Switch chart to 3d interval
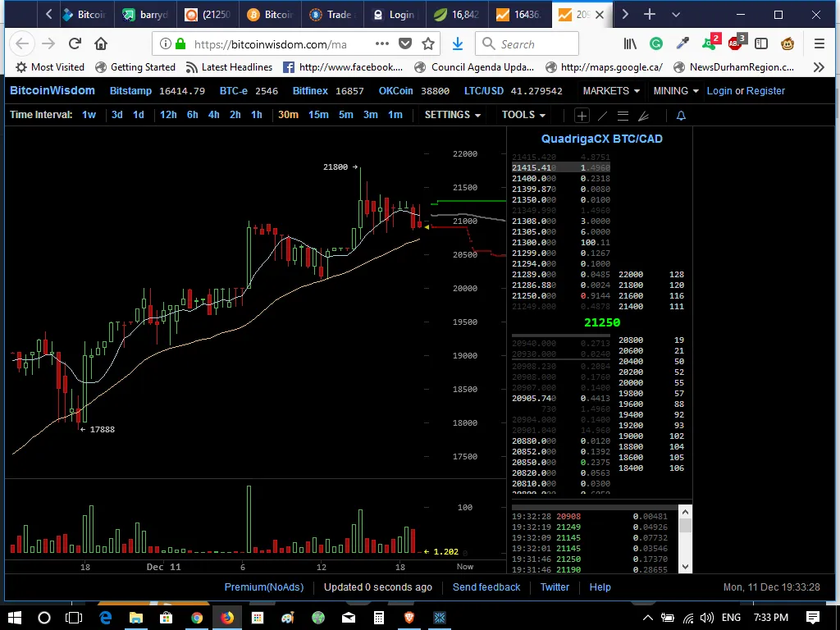The image size is (840, 630). coord(116,115)
